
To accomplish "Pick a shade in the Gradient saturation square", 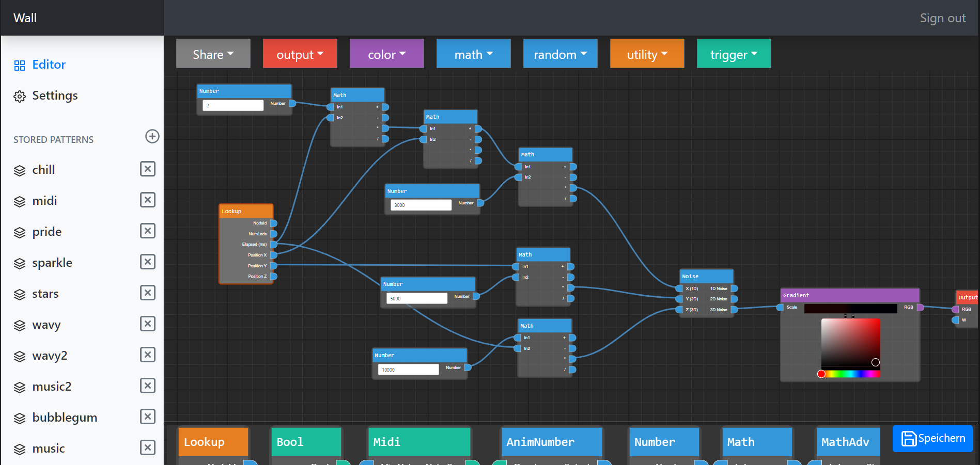I will (851, 343).
